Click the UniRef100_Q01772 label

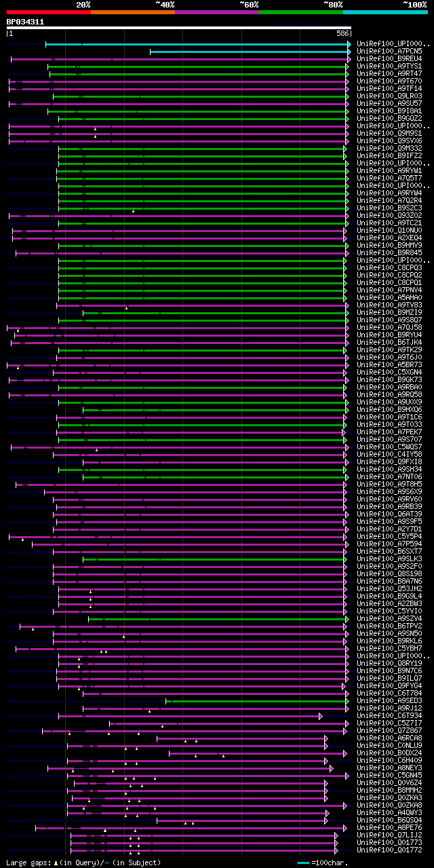pyautogui.click(x=389, y=850)
